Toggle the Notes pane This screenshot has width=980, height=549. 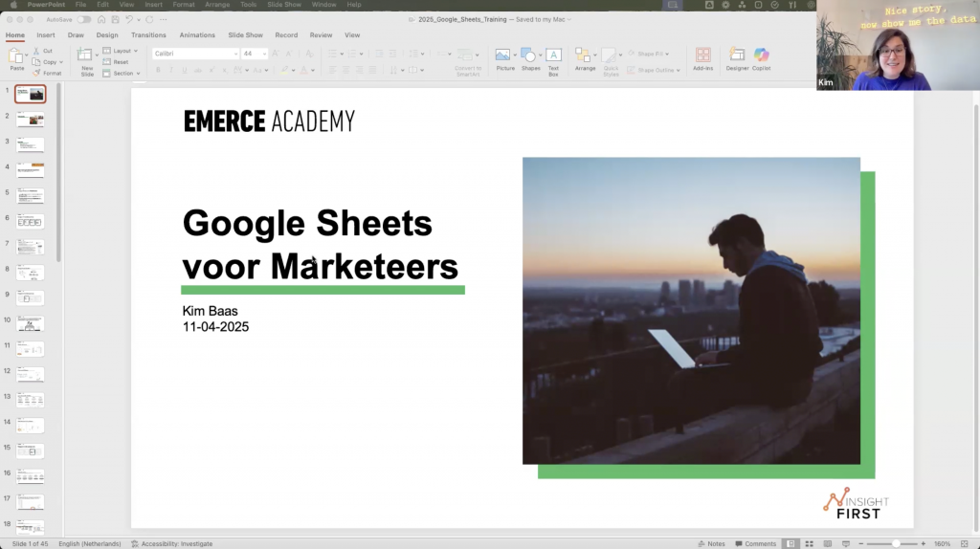[711, 544]
